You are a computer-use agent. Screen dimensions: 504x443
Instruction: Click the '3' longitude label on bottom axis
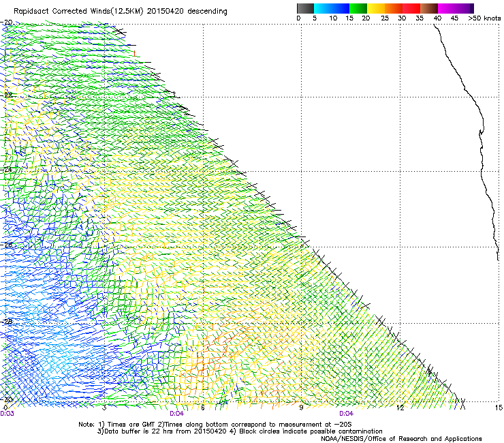coord(104,408)
